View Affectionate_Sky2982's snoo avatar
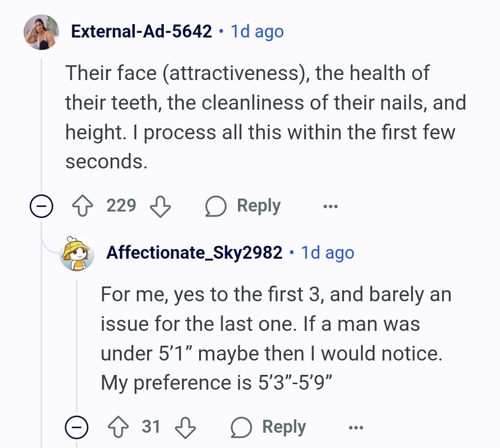The width and height of the screenshot is (500, 448). [x=76, y=254]
